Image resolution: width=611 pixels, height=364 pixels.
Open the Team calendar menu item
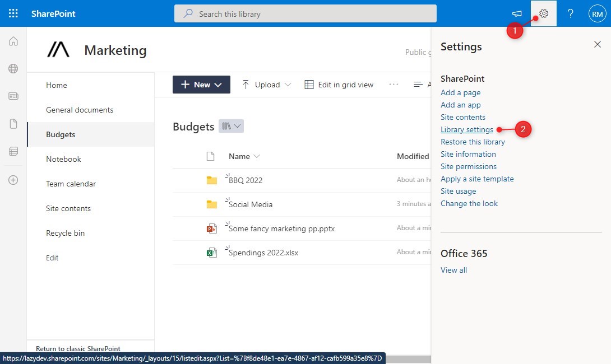pyautogui.click(x=71, y=184)
